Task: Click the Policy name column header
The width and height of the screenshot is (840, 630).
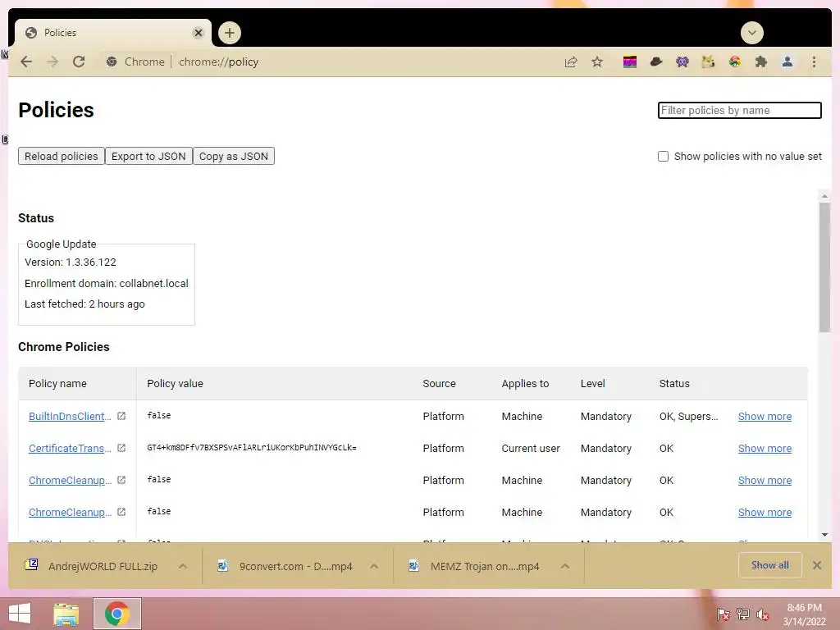Action: tap(57, 384)
